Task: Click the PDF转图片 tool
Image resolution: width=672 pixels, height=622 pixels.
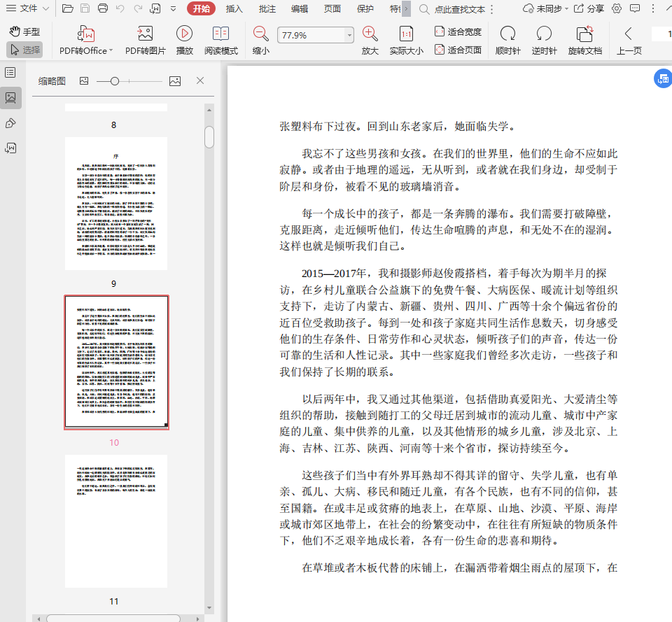Action: pyautogui.click(x=146, y=41)
